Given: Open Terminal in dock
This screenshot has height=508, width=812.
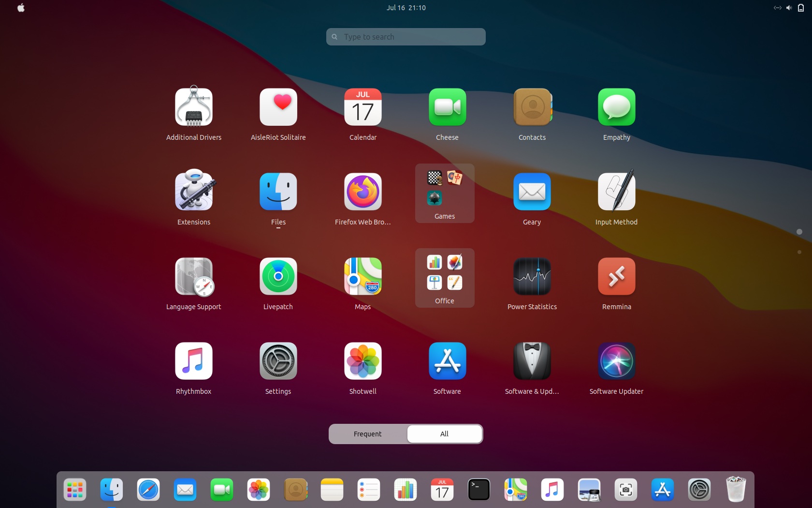Looking at the screenshot, I should click(x=479, y=490).
